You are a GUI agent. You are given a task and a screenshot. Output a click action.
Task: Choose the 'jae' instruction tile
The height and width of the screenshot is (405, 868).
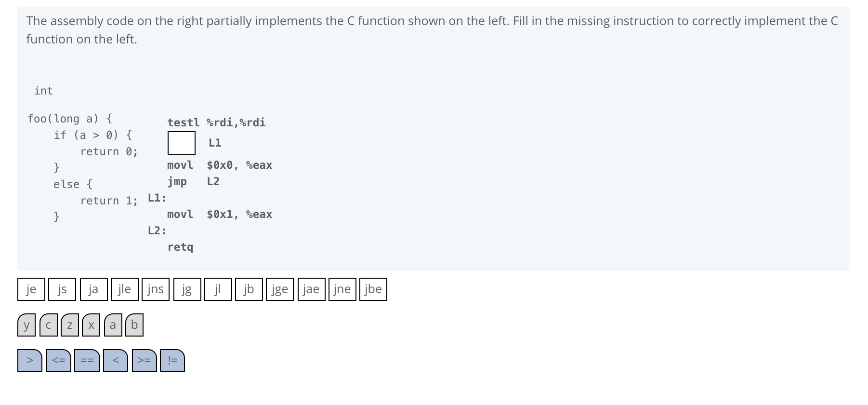pyautogui.click(x=311, y=289)
